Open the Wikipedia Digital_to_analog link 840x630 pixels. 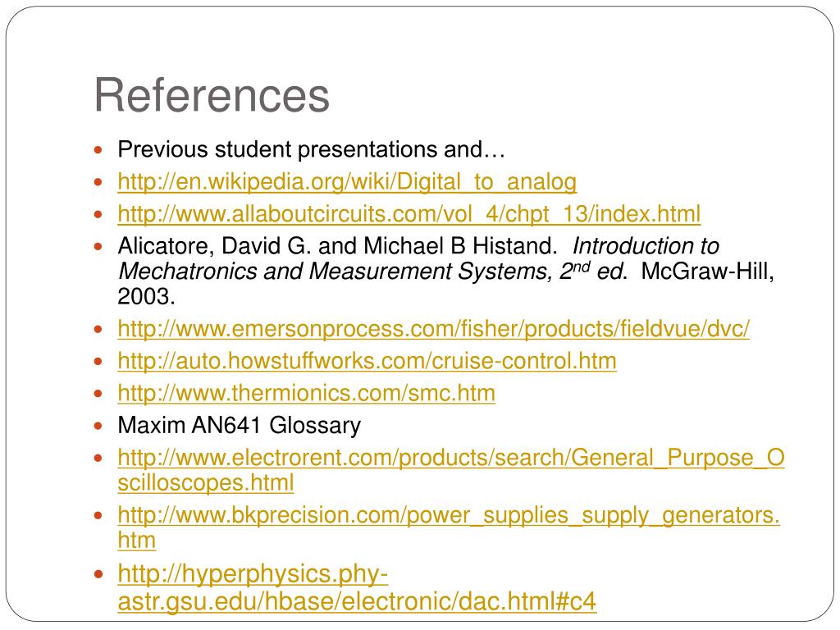pyautogui.click(x=347, y=181)
